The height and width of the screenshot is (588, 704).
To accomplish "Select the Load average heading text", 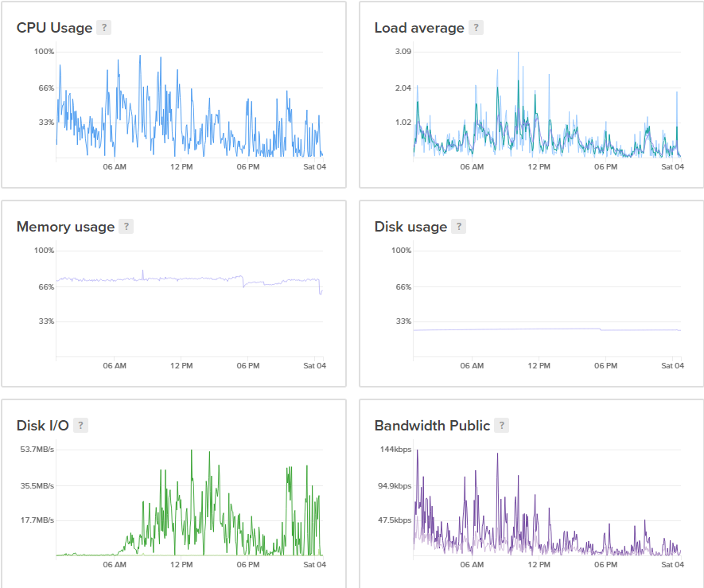I will tap(419, 28).
